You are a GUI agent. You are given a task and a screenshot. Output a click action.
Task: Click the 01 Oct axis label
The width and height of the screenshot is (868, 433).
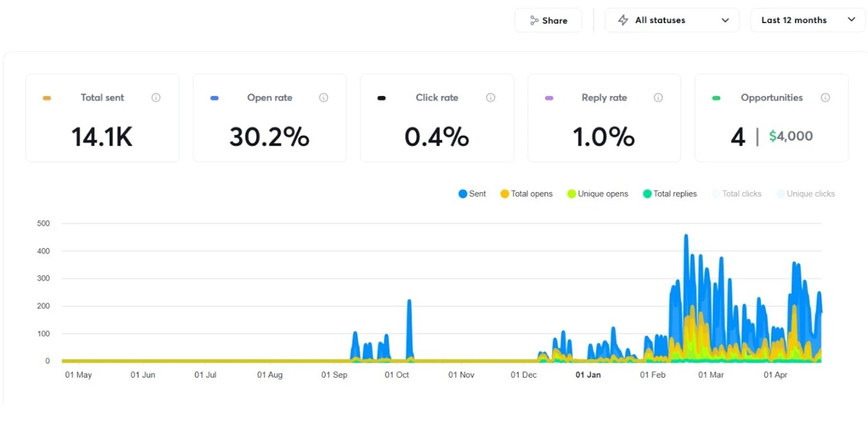click(397, 374)
